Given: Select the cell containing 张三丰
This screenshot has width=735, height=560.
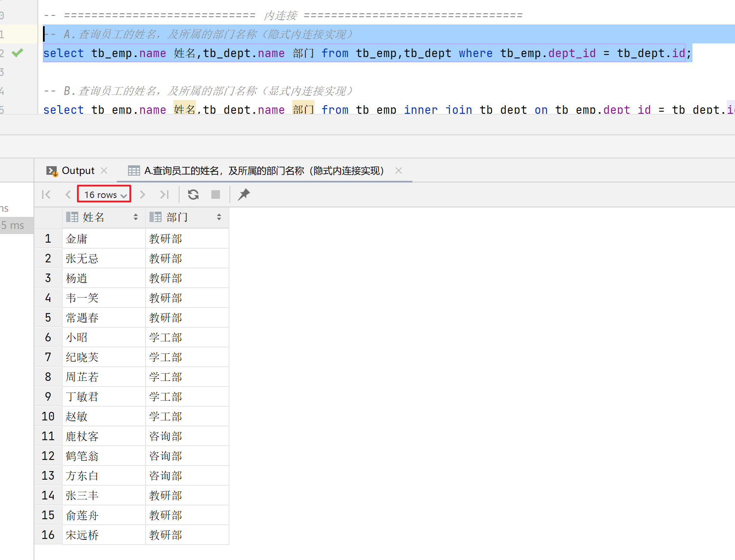Looking at the screenshot, I should 104,496.
